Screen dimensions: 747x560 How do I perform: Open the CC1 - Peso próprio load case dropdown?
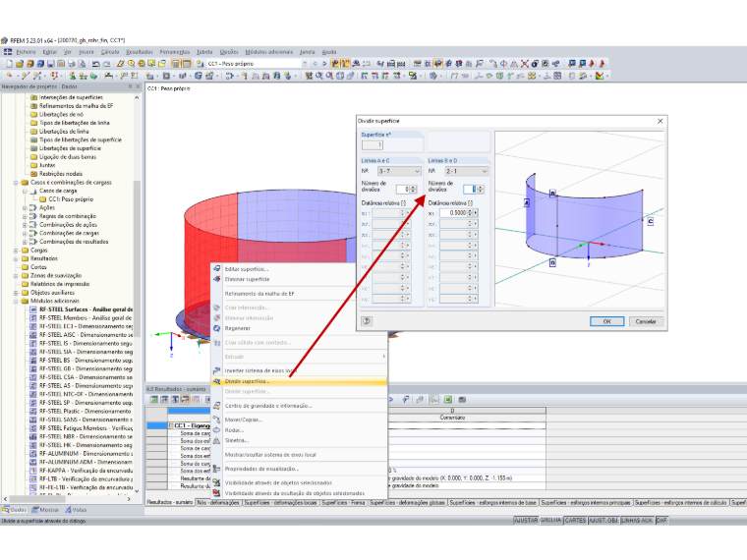305,63
